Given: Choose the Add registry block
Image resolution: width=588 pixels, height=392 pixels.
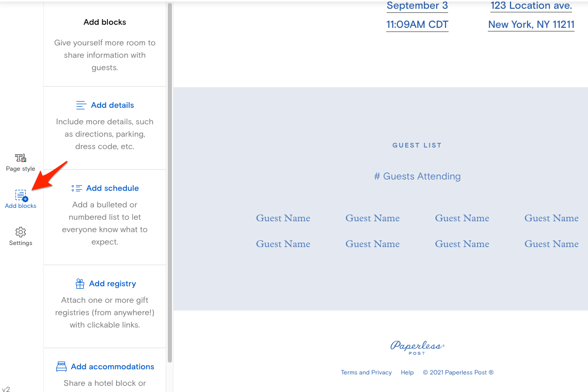Looking at the screenshot, I should pyautogui.click(x=113, y=284).
